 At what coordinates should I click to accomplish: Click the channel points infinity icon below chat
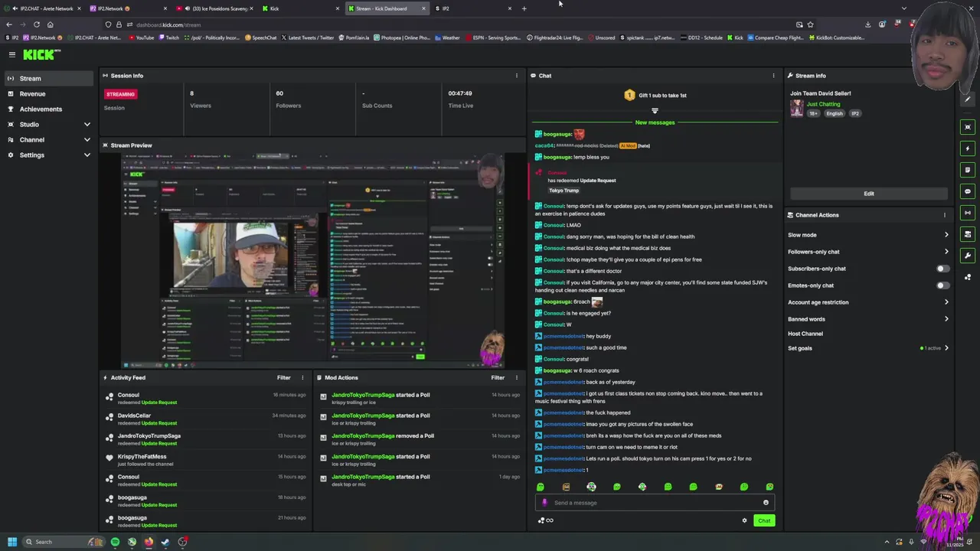(x=546, y=520)
